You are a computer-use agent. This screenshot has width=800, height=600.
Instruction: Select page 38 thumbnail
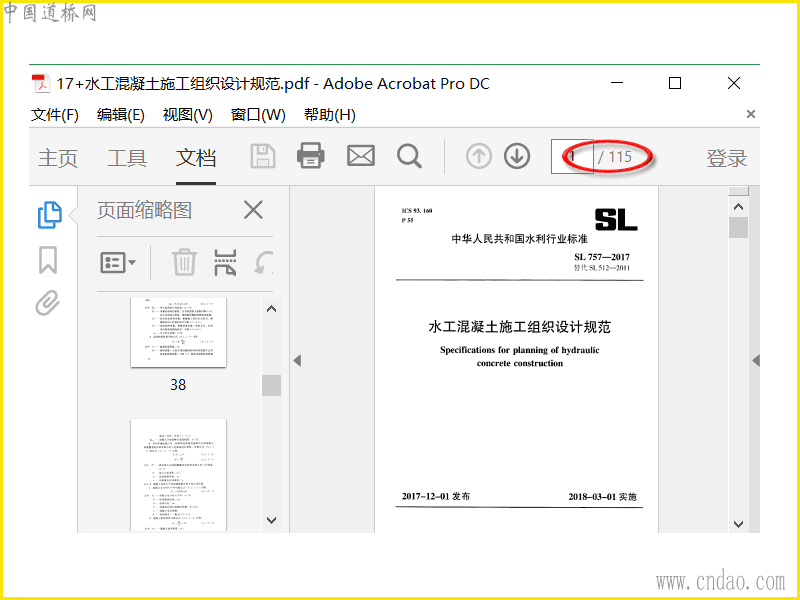point(178,333)
